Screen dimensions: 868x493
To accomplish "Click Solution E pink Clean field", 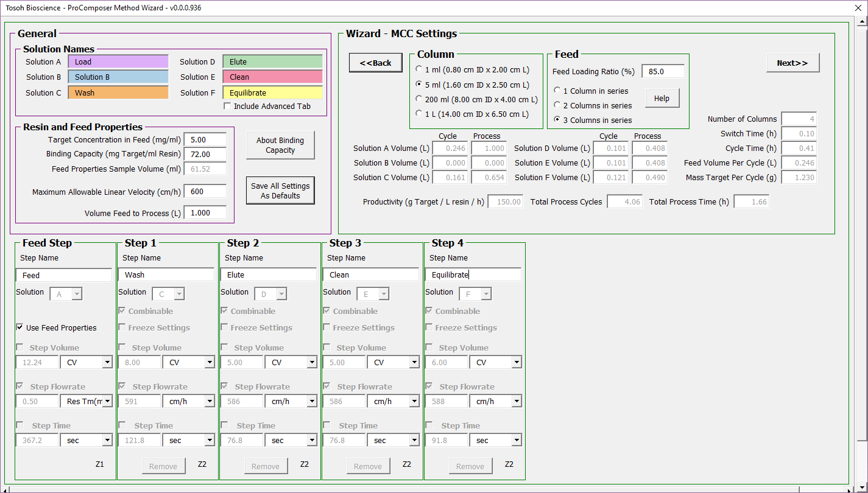I will pyautogui.click(x=272, y=77).
